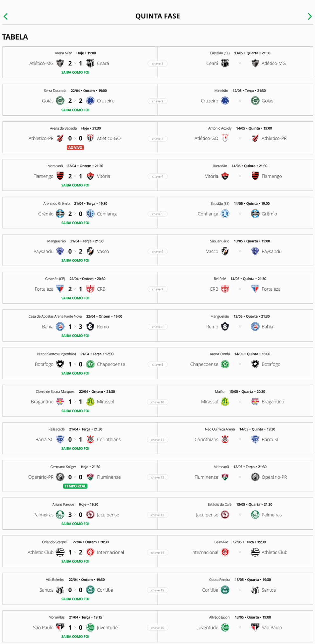Go to the previous phase with the left chevron
This screenshot has height=644, width=315.
(5, 16)
